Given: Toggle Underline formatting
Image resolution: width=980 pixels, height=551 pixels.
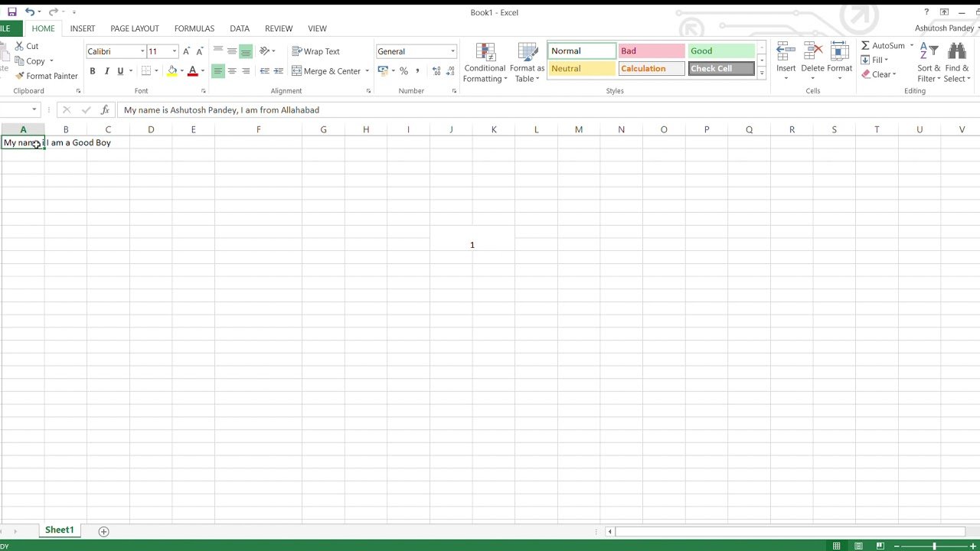Looking at the screenshot, I should tap(120, 71).
